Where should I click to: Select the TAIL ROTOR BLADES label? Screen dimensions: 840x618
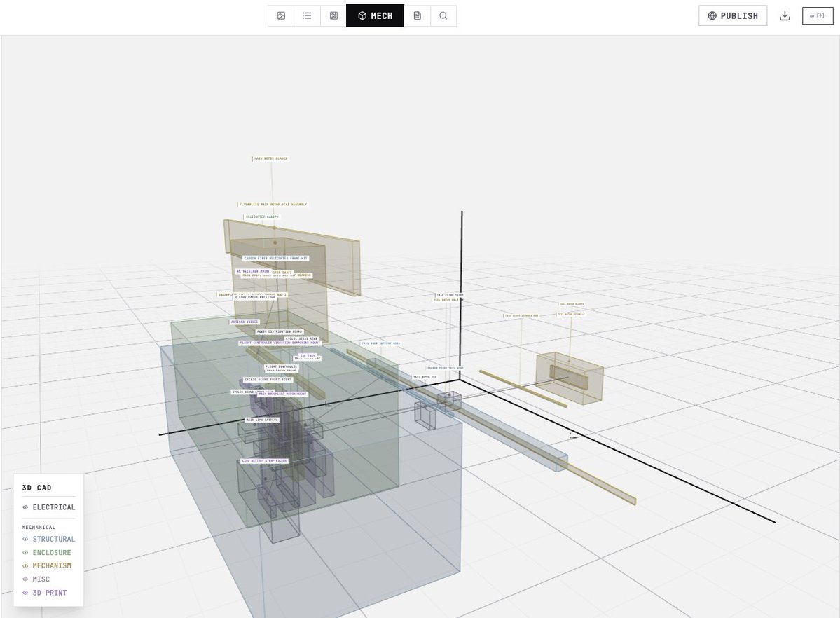point(572,304)
